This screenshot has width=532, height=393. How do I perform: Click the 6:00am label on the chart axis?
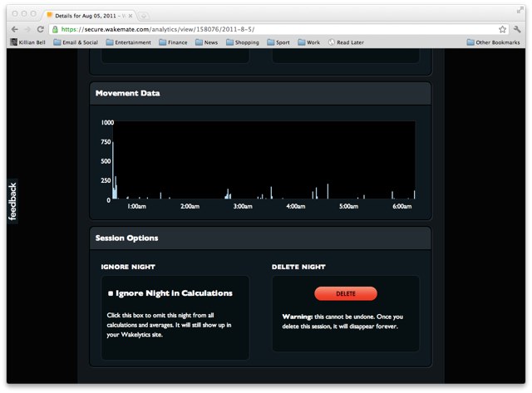point(402,206)
